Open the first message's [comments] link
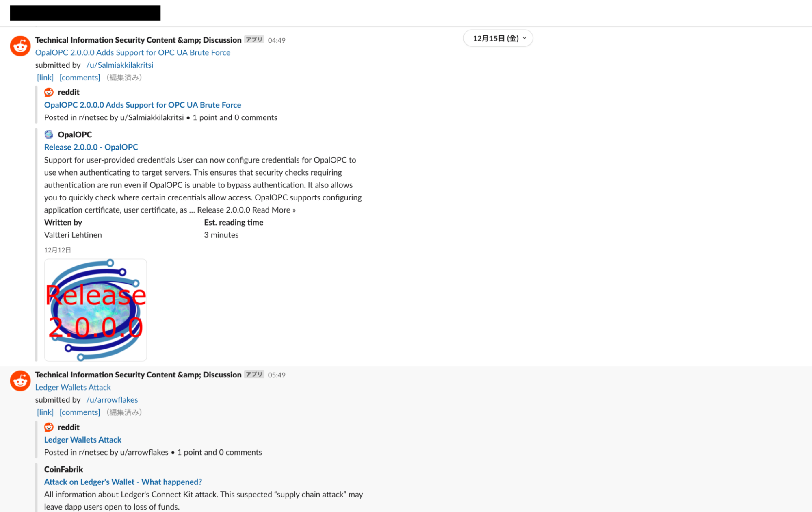Viewport: 812px width, 512px height. click(x=80, y=78)
